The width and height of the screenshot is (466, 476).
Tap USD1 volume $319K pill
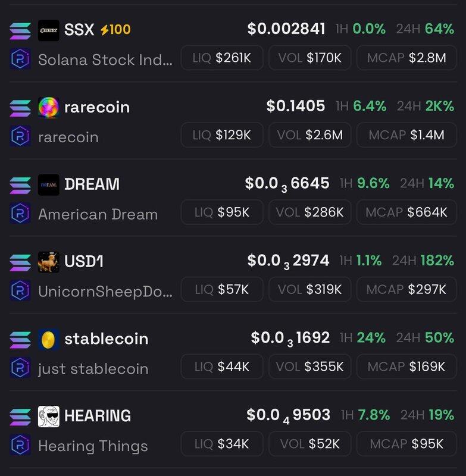[x=310, y=289]
